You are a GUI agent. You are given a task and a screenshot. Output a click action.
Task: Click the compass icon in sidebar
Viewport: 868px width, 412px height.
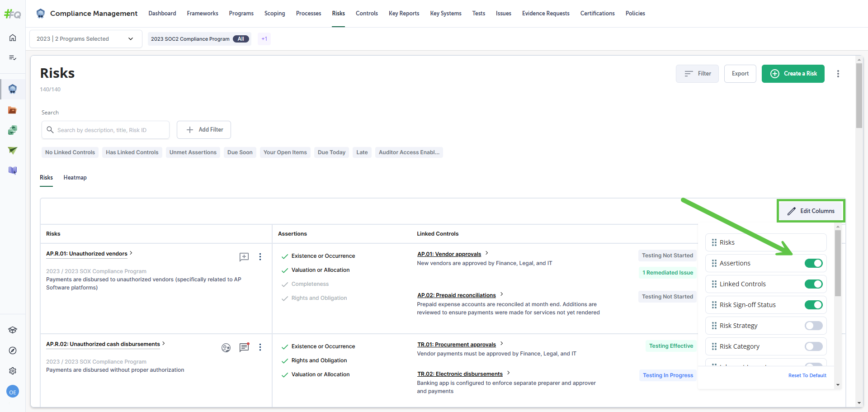13,350
